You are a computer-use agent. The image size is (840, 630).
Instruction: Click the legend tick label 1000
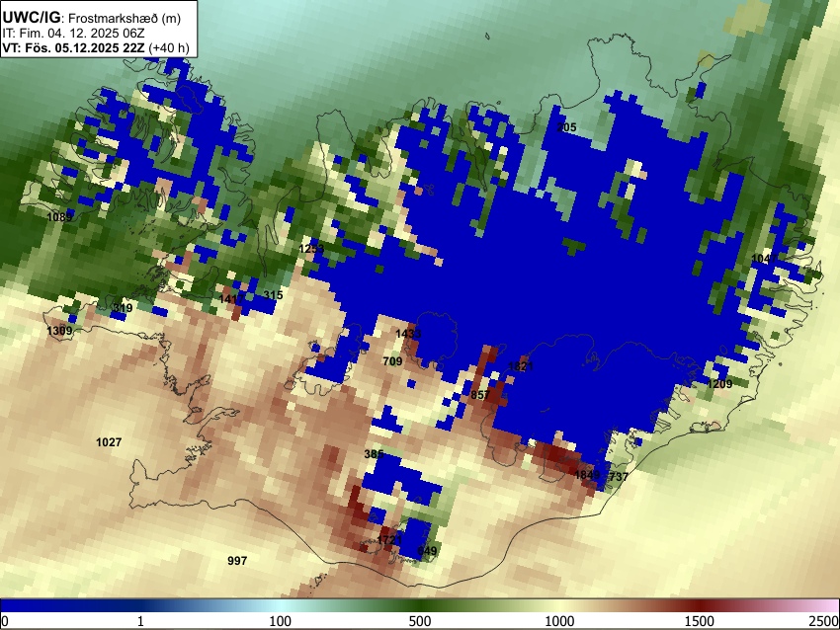[x=559, y=621]
